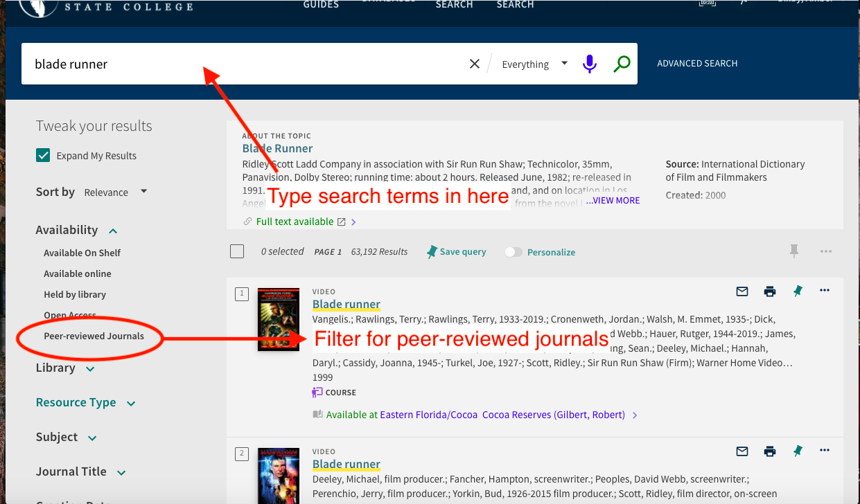Filter by Open Access
The height and width of the screenshot is (504, 860).
tap(70, 315)
